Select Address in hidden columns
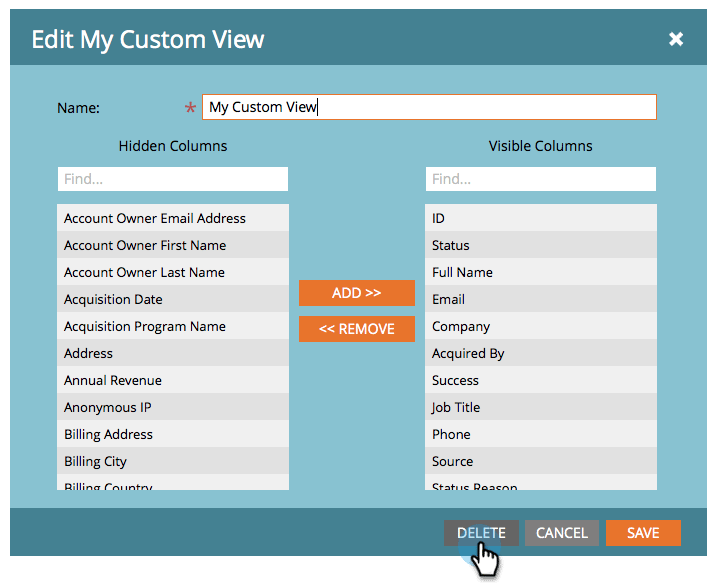 click(x=173, y=353)
